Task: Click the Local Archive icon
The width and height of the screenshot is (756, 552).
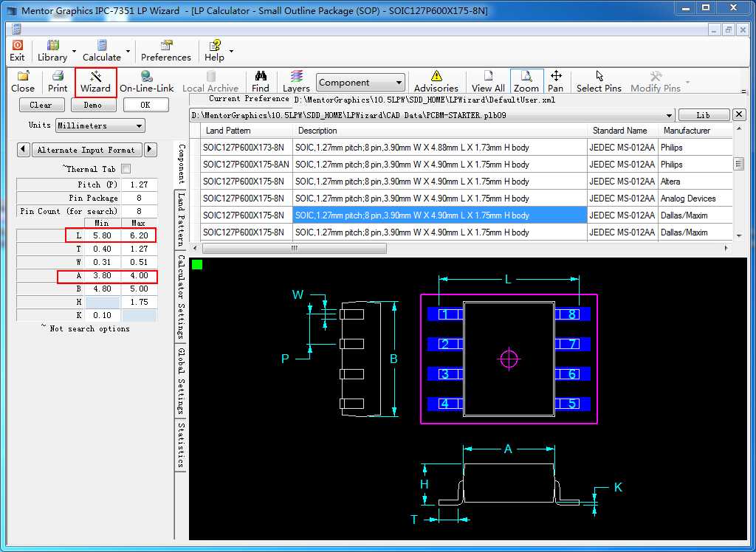Action: (210, 76)
